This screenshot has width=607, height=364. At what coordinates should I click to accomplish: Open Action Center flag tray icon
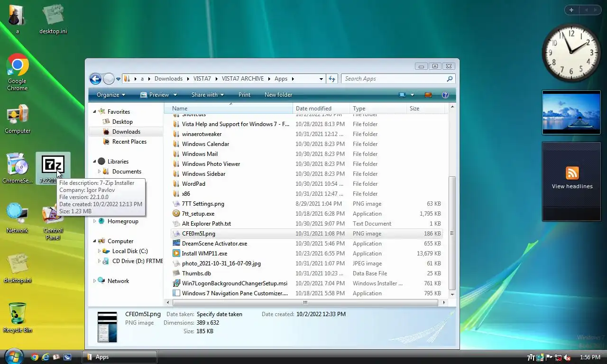[x=549, y=357]
